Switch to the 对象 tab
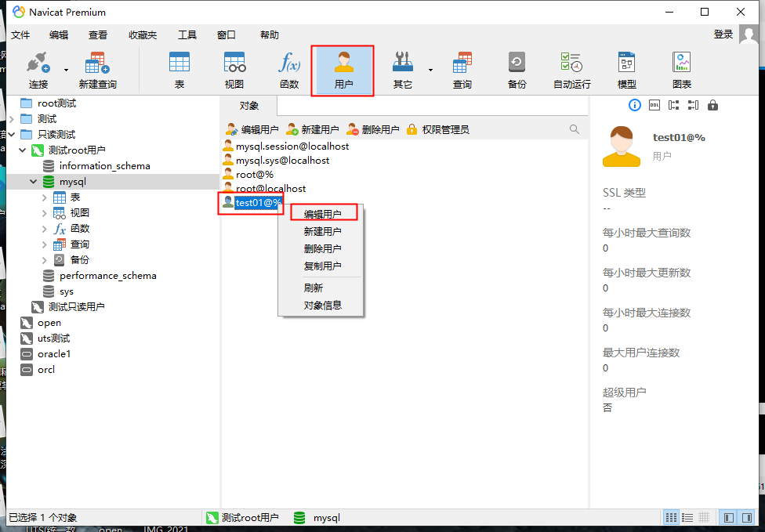This screenshot has width=765, height=532. pos(248,106)
